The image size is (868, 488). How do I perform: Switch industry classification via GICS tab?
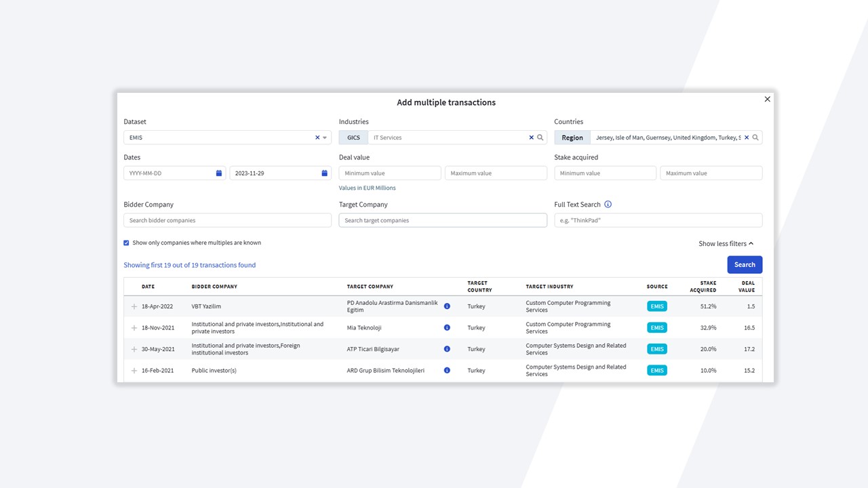coord(353,138)
